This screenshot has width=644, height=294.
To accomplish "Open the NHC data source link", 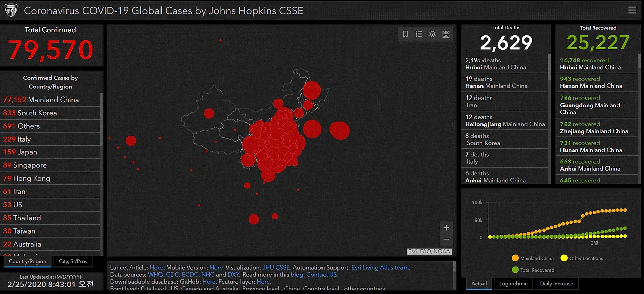I will pos(207,275).
